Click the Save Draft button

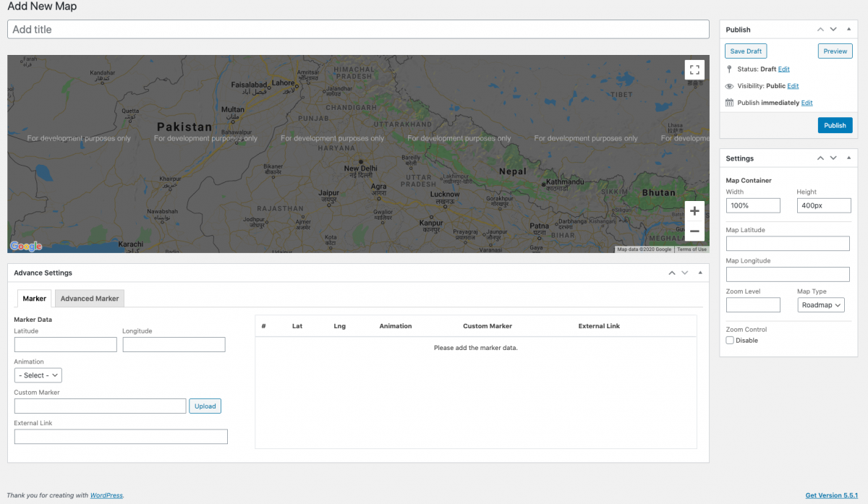coord(746,51)
